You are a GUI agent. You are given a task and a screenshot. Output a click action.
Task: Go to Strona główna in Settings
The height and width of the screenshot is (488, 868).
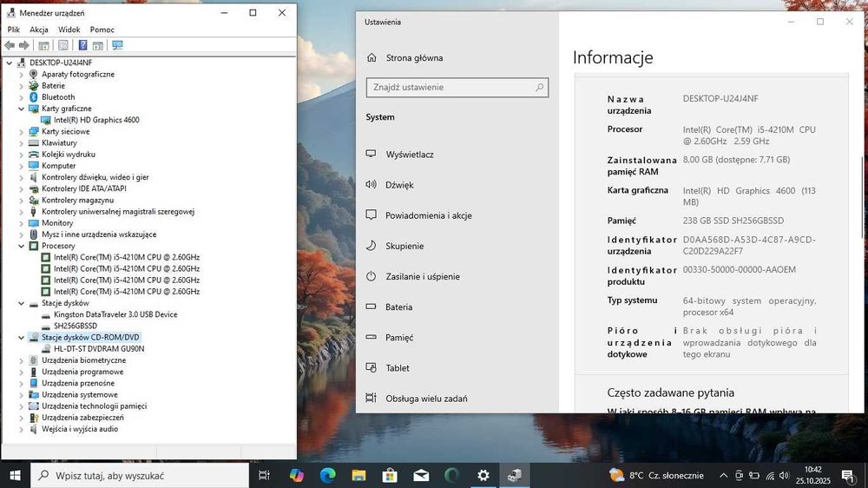pos(414,57)
